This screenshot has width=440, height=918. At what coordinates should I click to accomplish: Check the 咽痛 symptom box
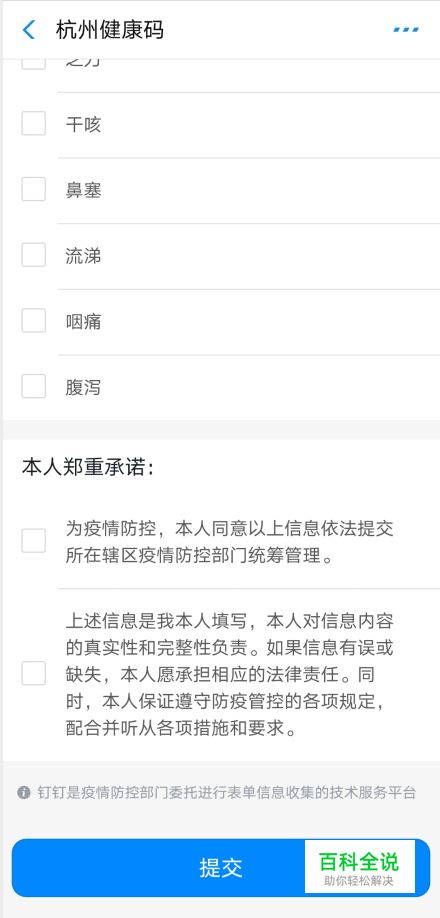(33, 320)
